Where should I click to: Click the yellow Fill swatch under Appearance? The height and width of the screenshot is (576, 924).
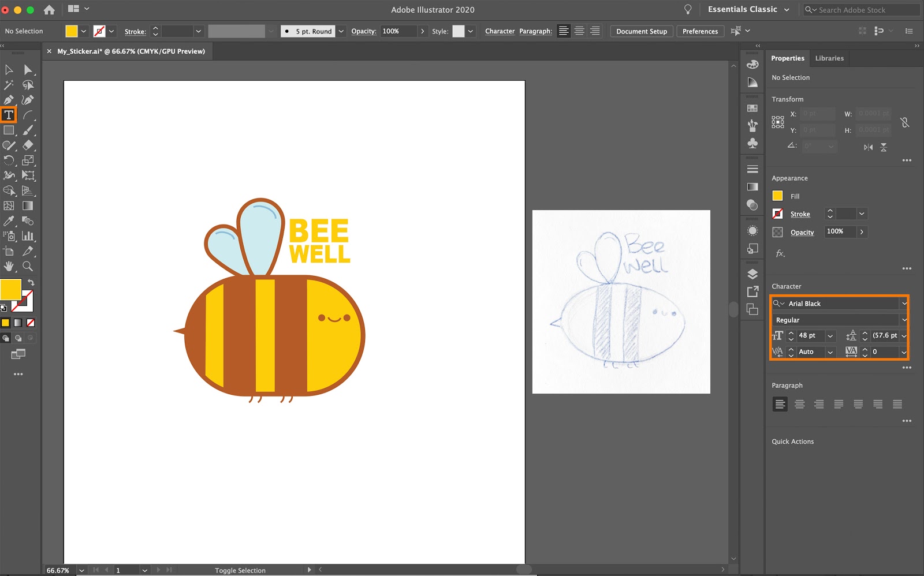777,196
